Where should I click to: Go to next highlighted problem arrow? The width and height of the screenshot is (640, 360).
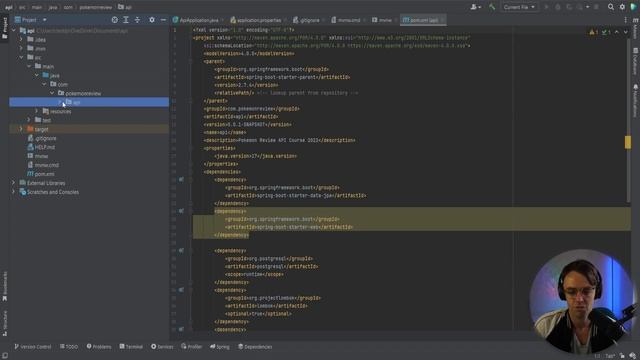[x=625, y=32]
